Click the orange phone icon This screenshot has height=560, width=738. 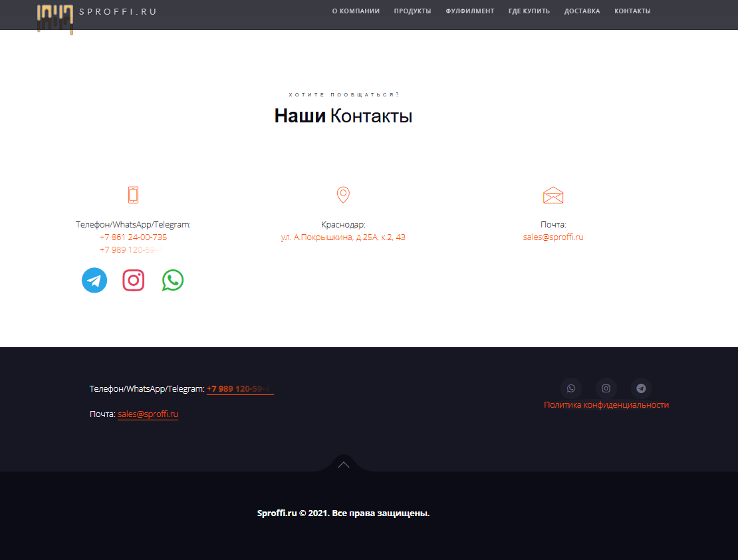click(133, 195)
